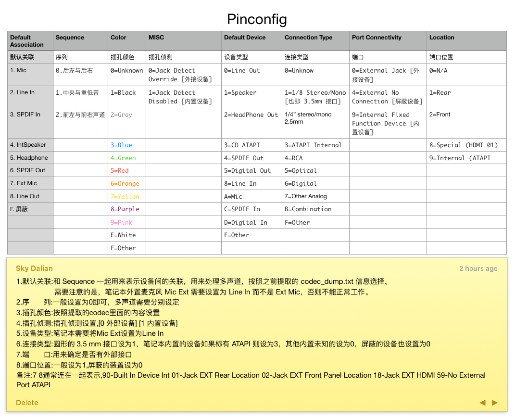Click the '0=Unknown' color cell

127,75
